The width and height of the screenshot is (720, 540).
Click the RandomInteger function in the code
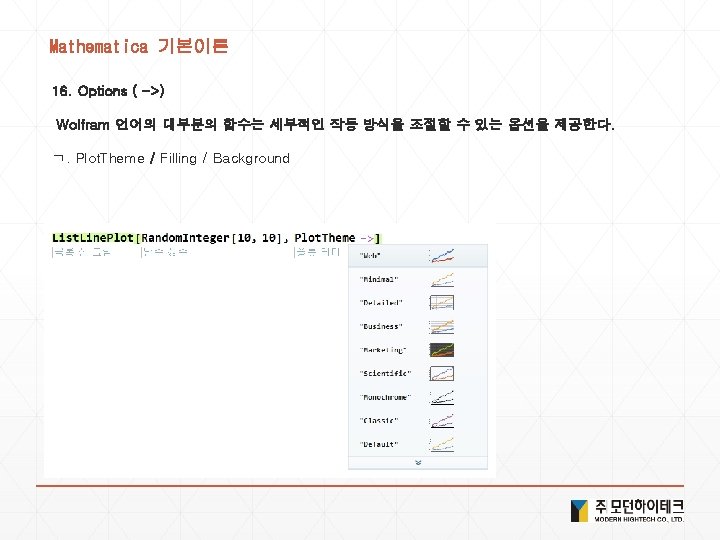(185, 238)
